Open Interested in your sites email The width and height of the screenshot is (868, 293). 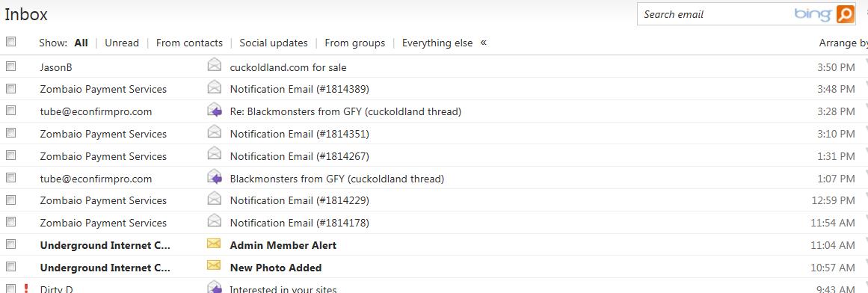283,289
